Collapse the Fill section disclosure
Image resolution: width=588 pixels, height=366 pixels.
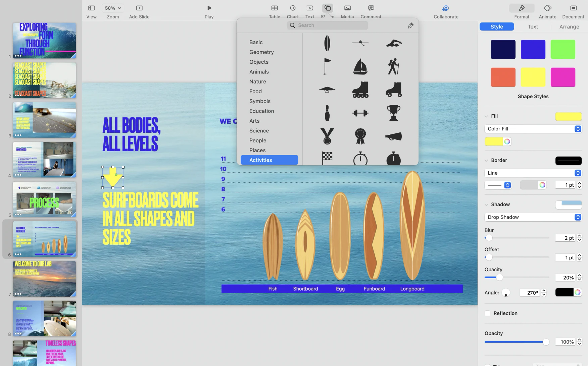tap(486, 116)
